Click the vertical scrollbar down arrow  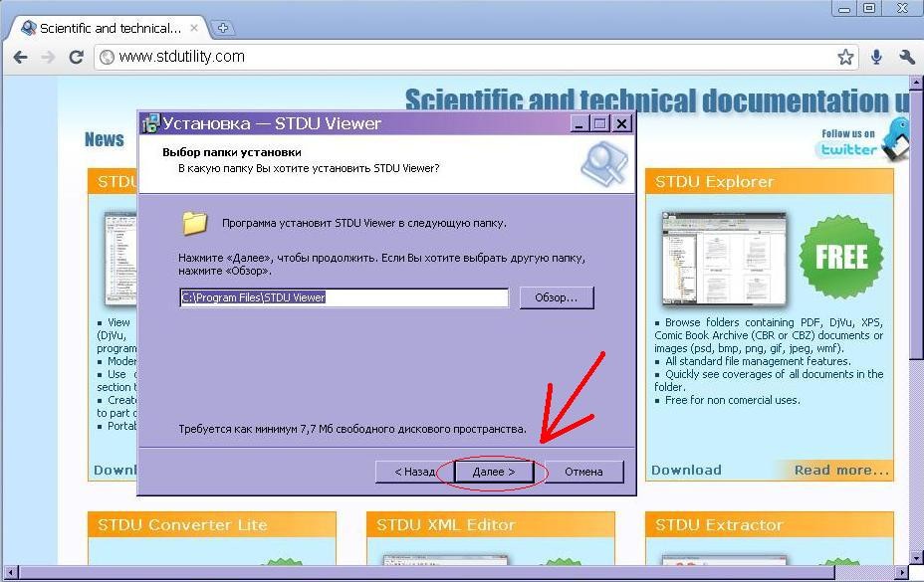[x=916, y=557]
